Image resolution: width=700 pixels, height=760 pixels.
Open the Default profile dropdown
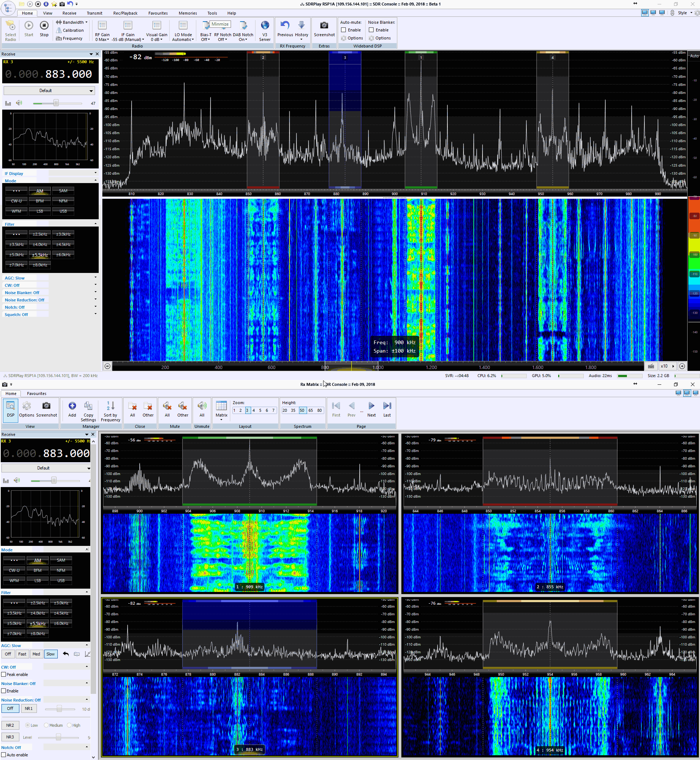tap(49, 91)
